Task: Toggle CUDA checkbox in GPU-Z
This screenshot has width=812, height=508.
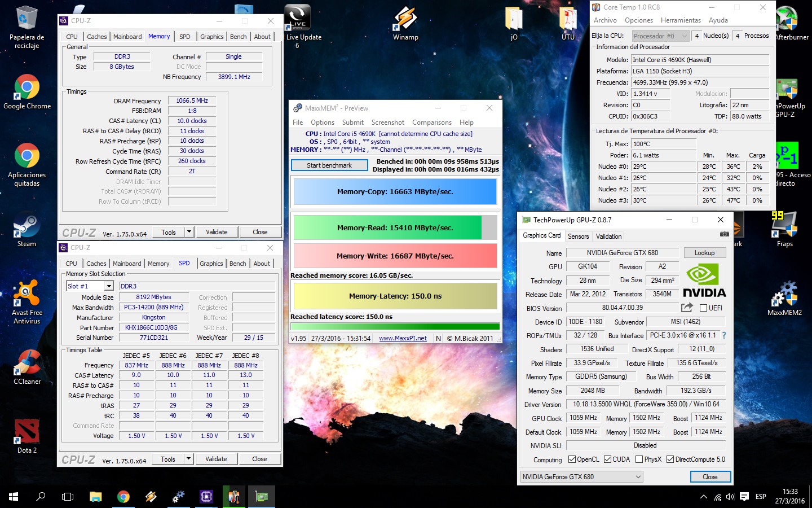Action: (607, 459)
